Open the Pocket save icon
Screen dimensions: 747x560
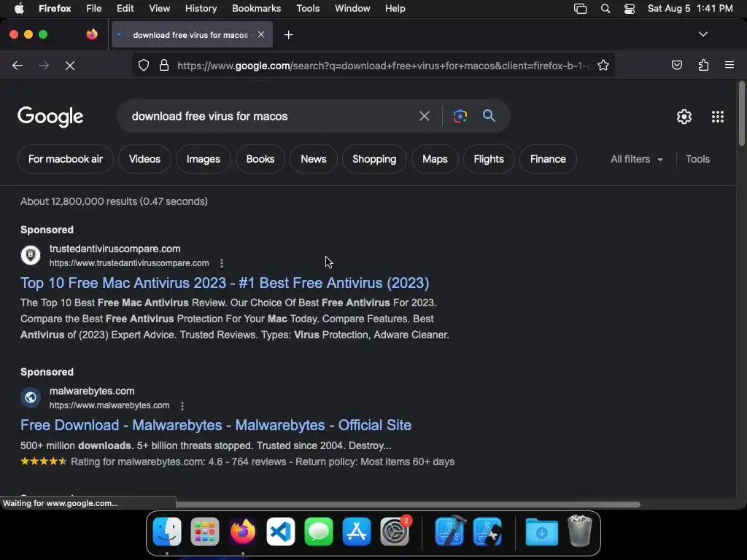pyautogui.click(x=676, y=65)
